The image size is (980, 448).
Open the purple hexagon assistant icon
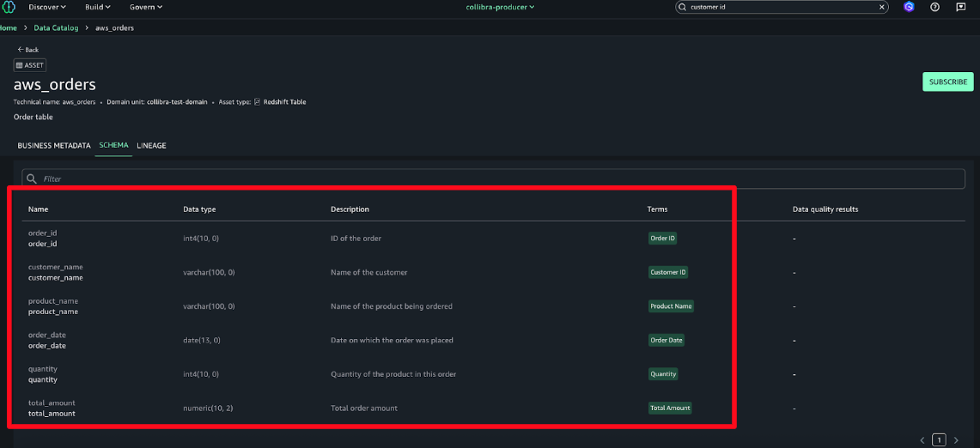909,7
